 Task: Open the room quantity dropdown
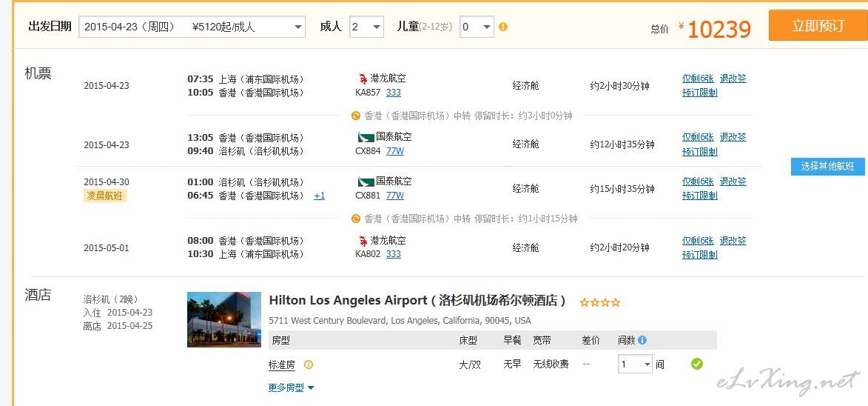[x=635, y=364]
